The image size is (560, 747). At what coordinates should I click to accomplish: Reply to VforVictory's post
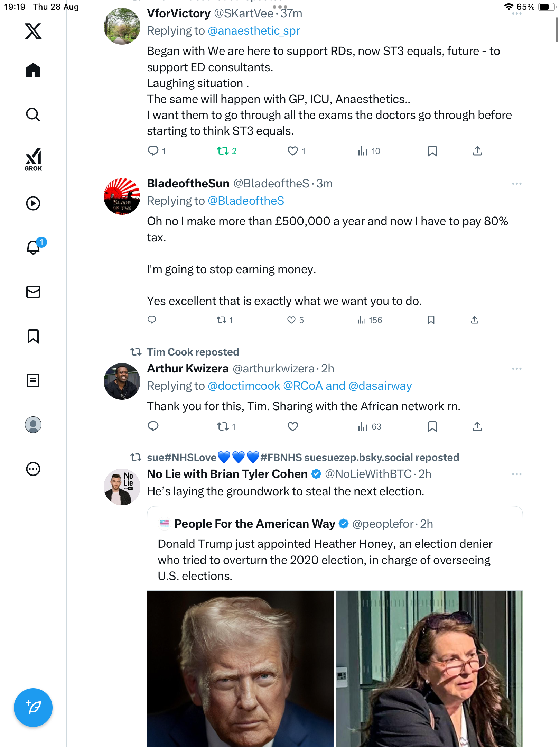[x=153, y=151]
